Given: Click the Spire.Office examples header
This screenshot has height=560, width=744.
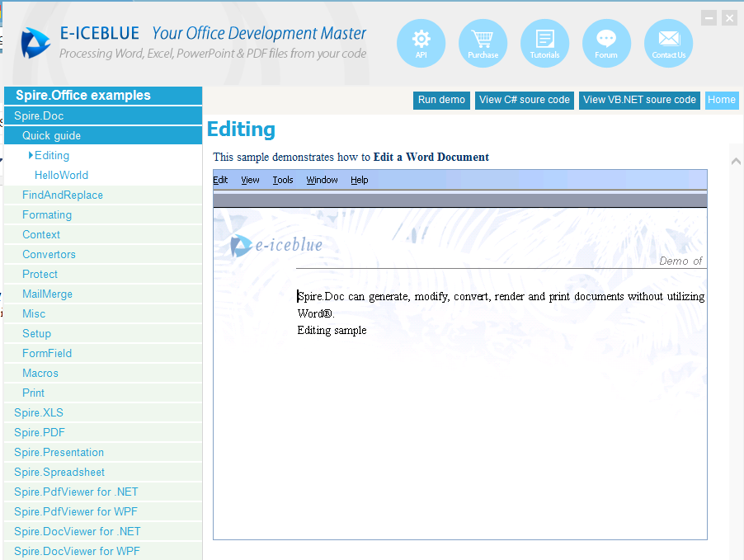Looking at the screenshot, I should (103, 96).
